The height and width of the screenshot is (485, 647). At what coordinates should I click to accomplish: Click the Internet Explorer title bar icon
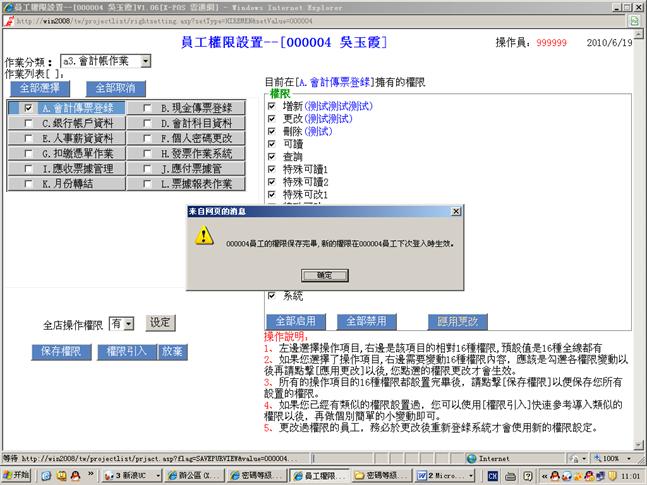pyautogui.click(x=8, y=6)
